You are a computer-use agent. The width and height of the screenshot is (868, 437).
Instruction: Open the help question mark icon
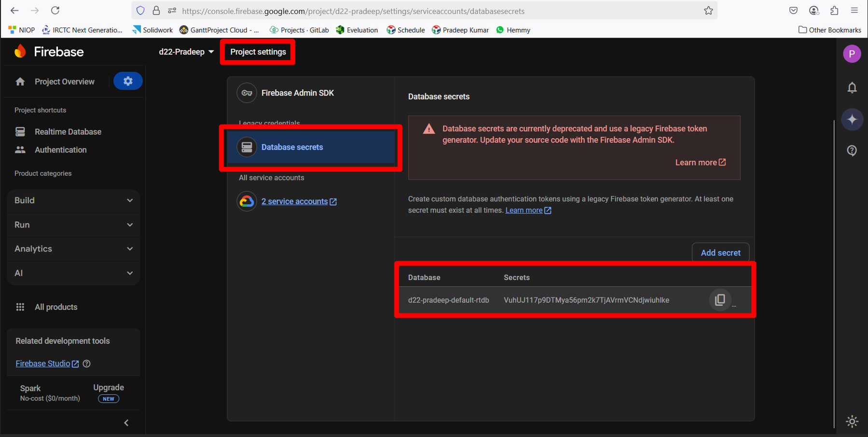pos(852,151)
